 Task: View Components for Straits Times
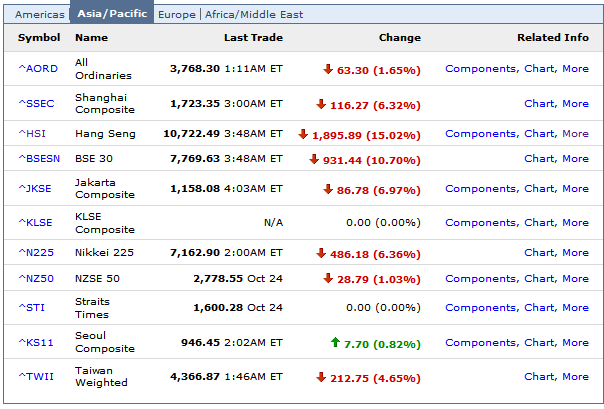(480, 308)
